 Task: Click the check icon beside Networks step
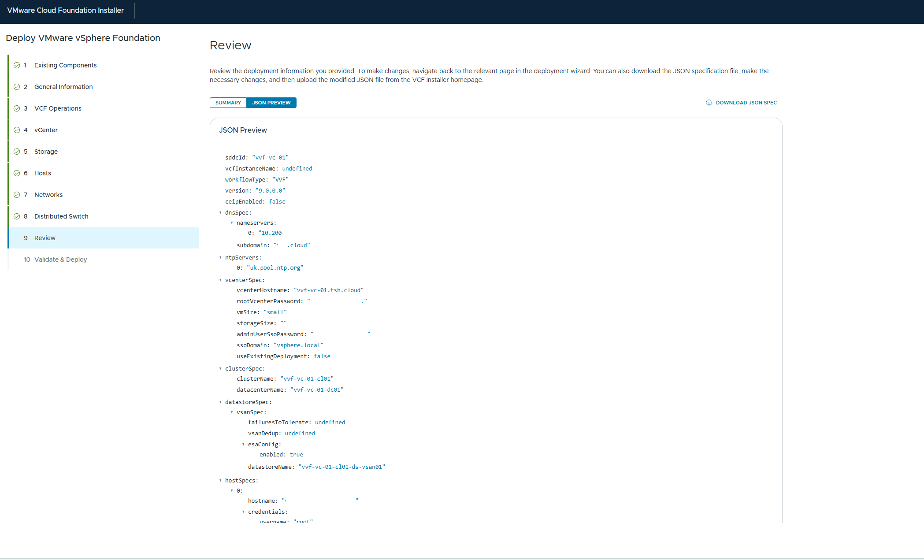(x=17, y=195)
